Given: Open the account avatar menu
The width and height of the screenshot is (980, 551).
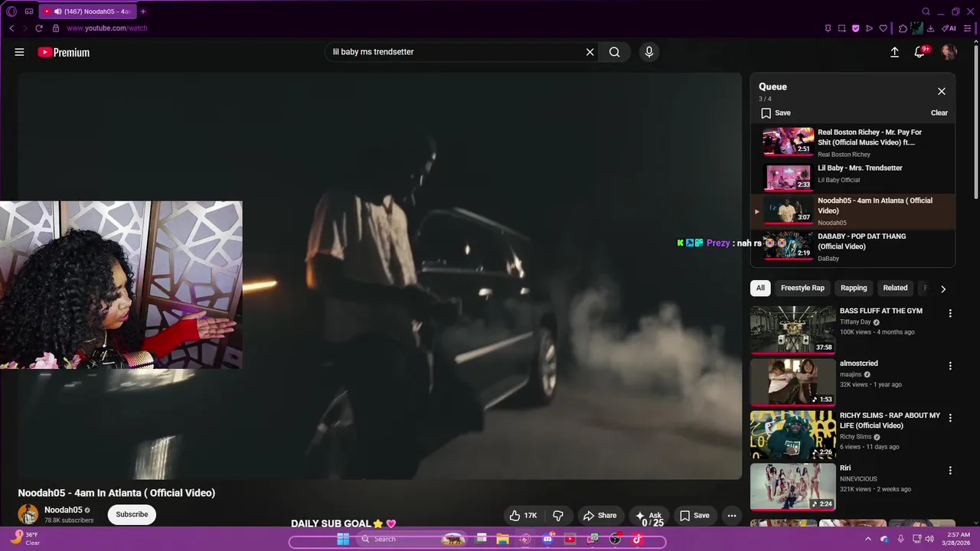Looking at the screenshot, I should point(949,52).
